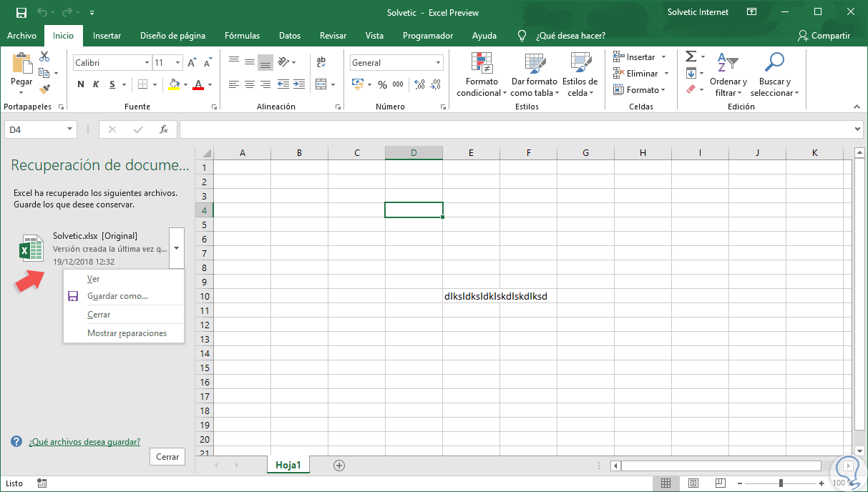Viewport: 868px width, 492px height.
Task: Open the General number format dropdown
Action: click(x=438, y=63)
